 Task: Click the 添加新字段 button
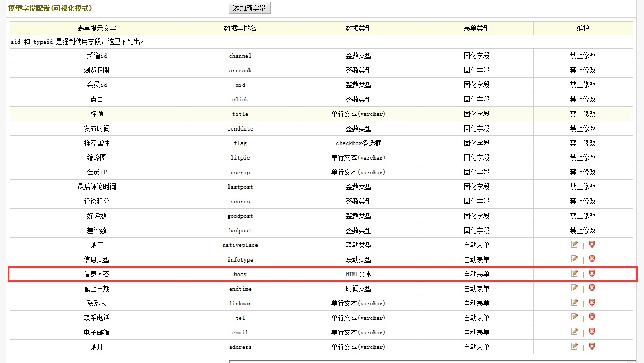click(250, 8)
